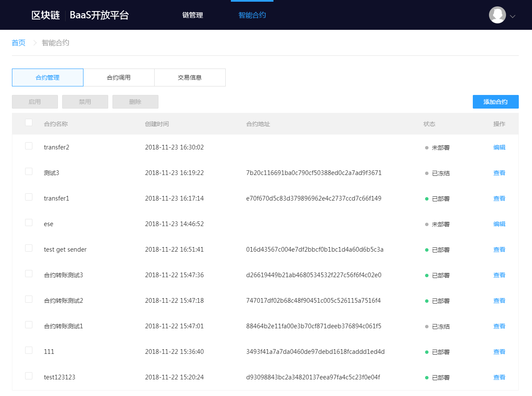Select the 测试3 row checkbox

29,172
